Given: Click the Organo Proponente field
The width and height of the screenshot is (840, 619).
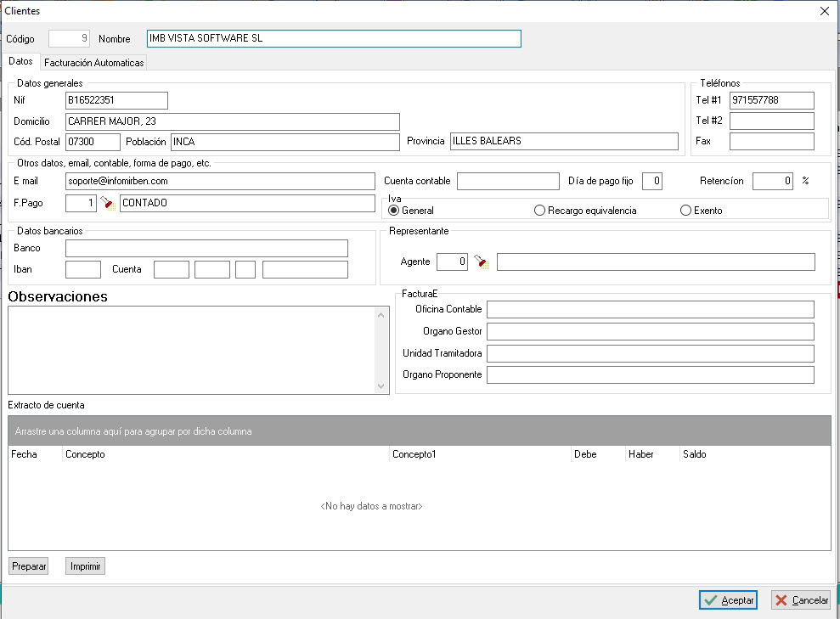Looking at the screenshot, I should coord(651,374).
